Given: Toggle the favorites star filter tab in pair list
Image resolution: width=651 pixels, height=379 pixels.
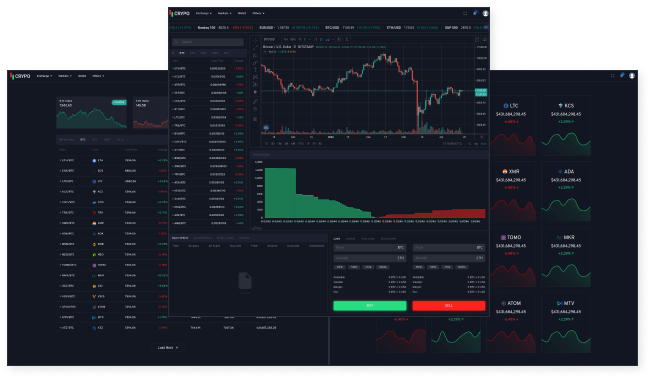Looking at the screenshot, I should tap(173, 53).
